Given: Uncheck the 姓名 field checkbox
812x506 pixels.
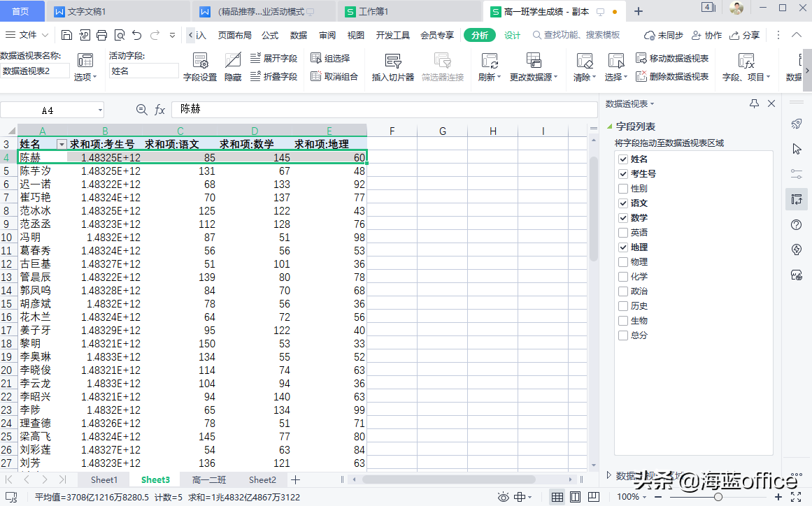Looking at the screenshot, I should (623, 159).
